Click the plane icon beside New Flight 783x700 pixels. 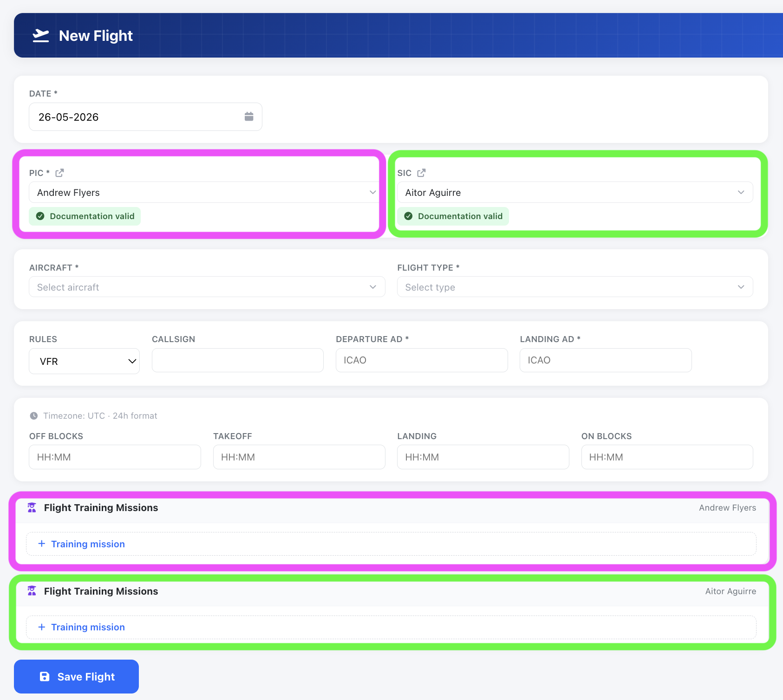(x=41, y=36)
